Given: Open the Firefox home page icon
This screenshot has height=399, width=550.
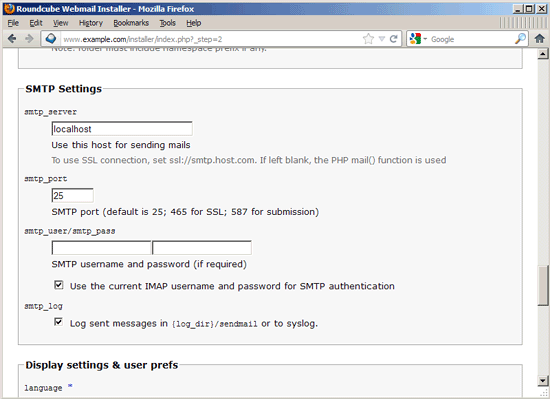Looking at the screenshot, I should coord(539,39).
